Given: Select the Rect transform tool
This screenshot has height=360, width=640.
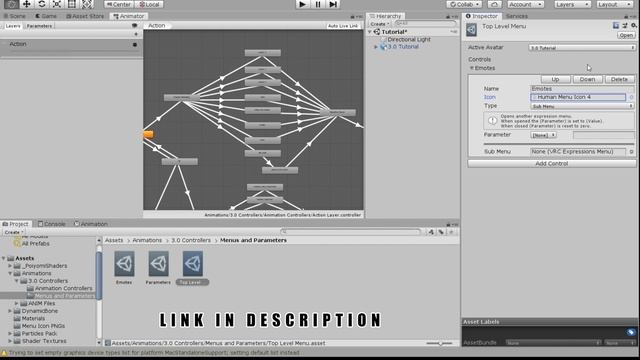Looking at the screenshot, I should click(72, 4).
